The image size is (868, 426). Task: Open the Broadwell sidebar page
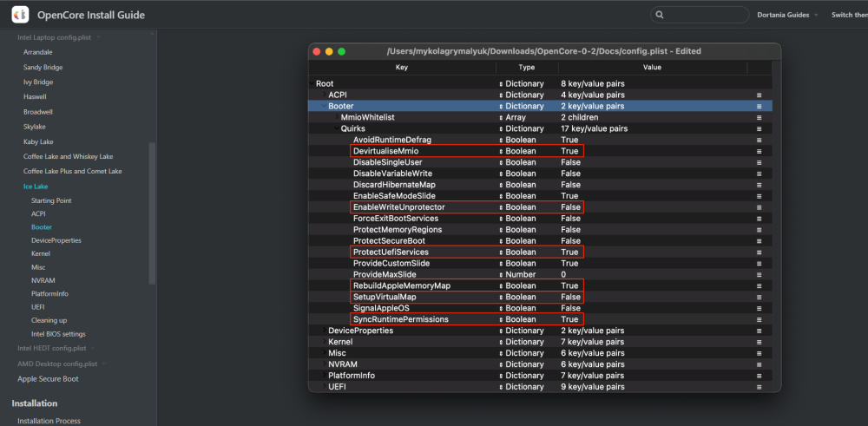pyautogui.click(x=37, y=112)
